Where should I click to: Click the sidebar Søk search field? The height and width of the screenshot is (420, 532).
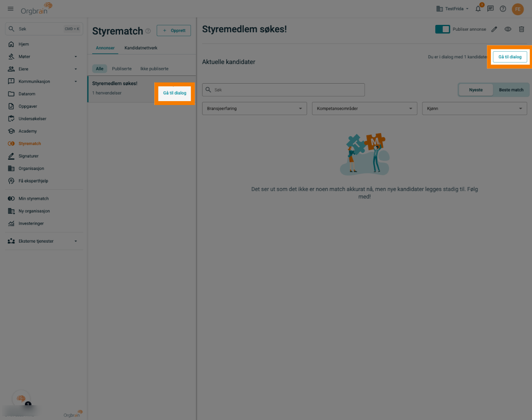tap(44, 29)
